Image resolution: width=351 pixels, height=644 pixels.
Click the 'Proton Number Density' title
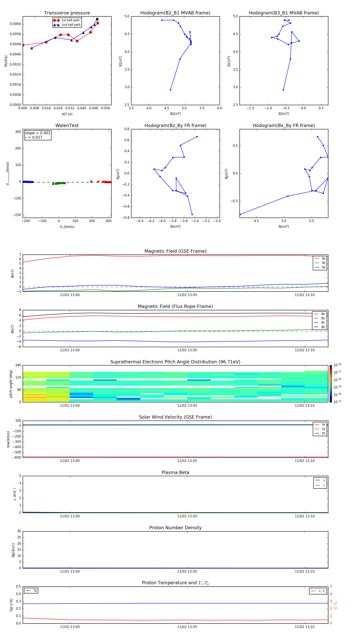pyautogui.click(x=175, y=528)
